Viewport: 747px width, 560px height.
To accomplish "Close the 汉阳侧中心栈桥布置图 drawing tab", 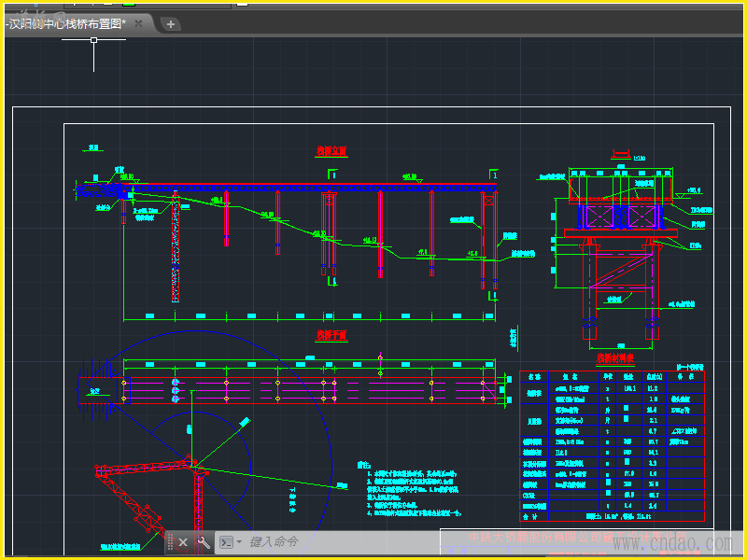I will point(138,23).
